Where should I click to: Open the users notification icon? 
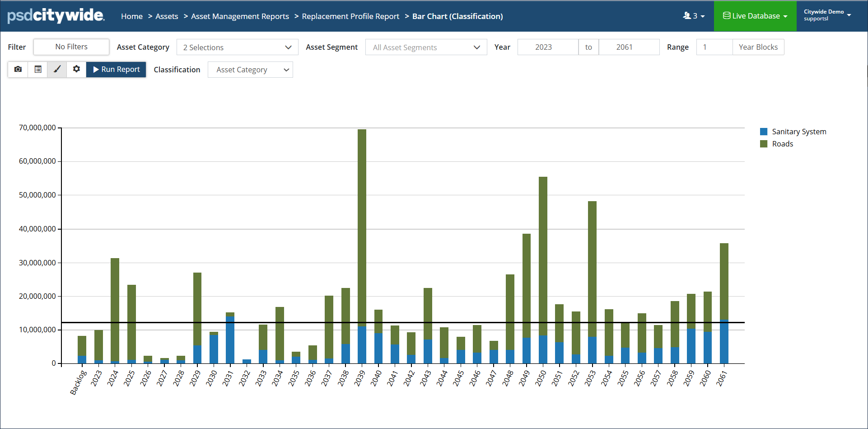click(x=693, y=16)
